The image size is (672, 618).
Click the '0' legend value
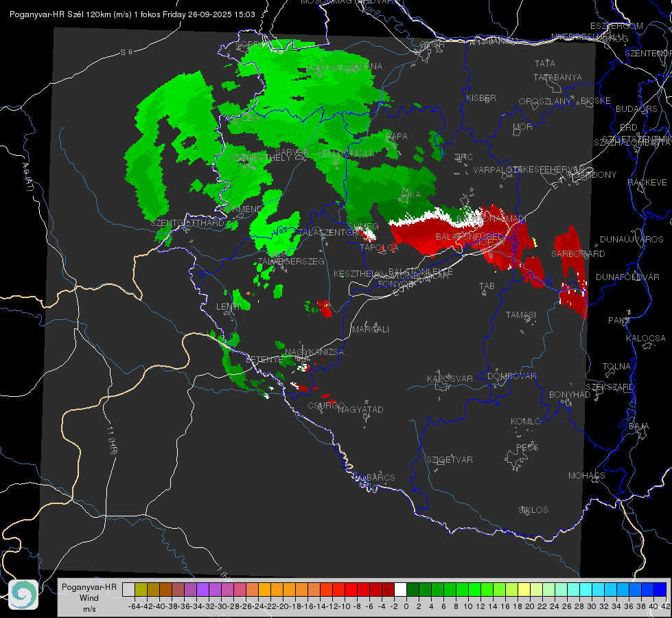406,606
